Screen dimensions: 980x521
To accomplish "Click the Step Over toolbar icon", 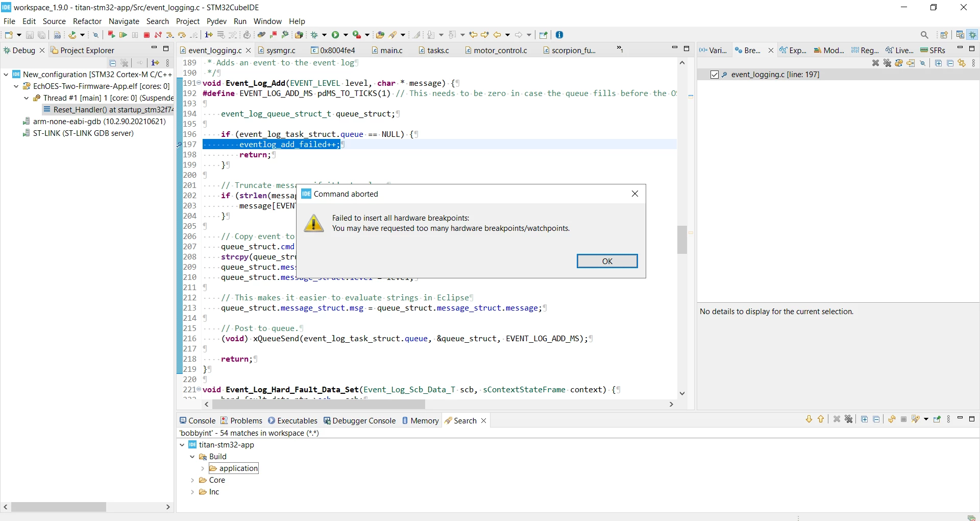I will [182, 35].
